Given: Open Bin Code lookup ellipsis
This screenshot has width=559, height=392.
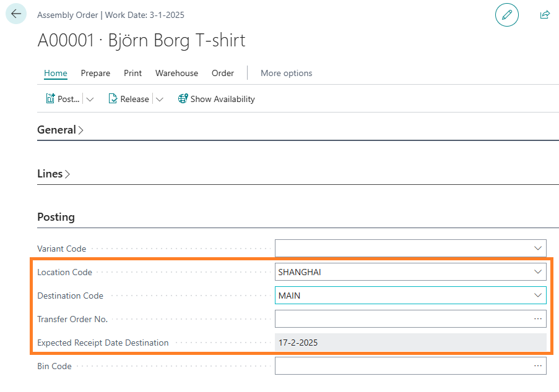Looking at the screenshot, I should click(537, 366).
